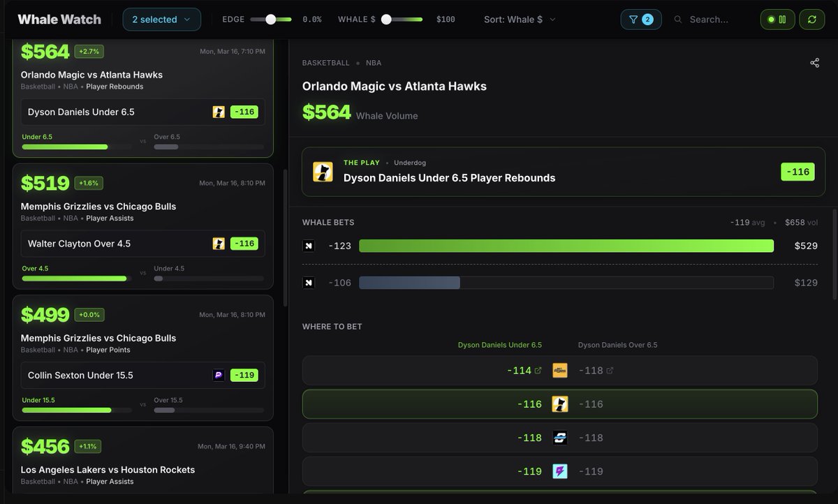This screenshot has height=504, width=838.
Task: Click Underdog logo in The Play box
Action: click(323, 172)
